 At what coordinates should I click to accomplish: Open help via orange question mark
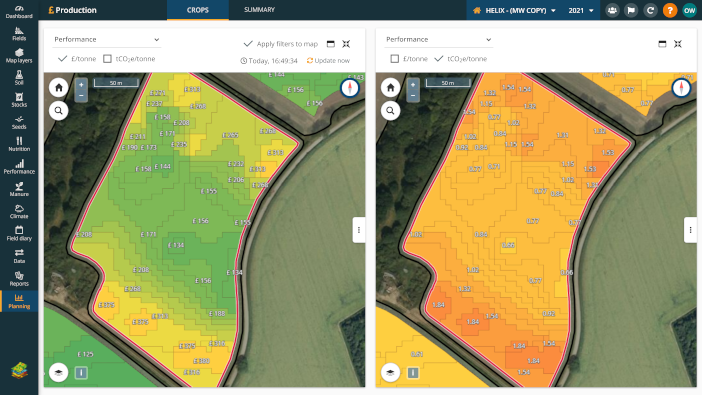pos(670,10)
